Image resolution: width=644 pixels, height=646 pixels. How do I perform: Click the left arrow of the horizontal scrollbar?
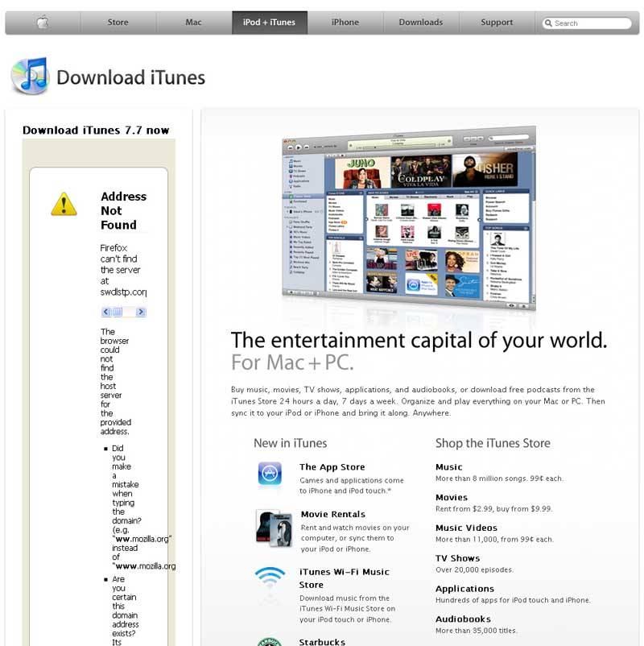click(105, 312)
